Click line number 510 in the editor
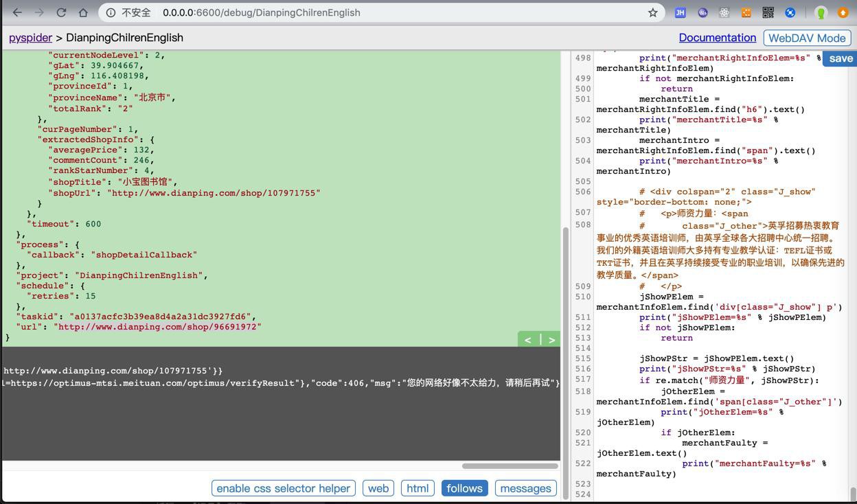This screenshot has height=504, width=857. tap(583, 297)
